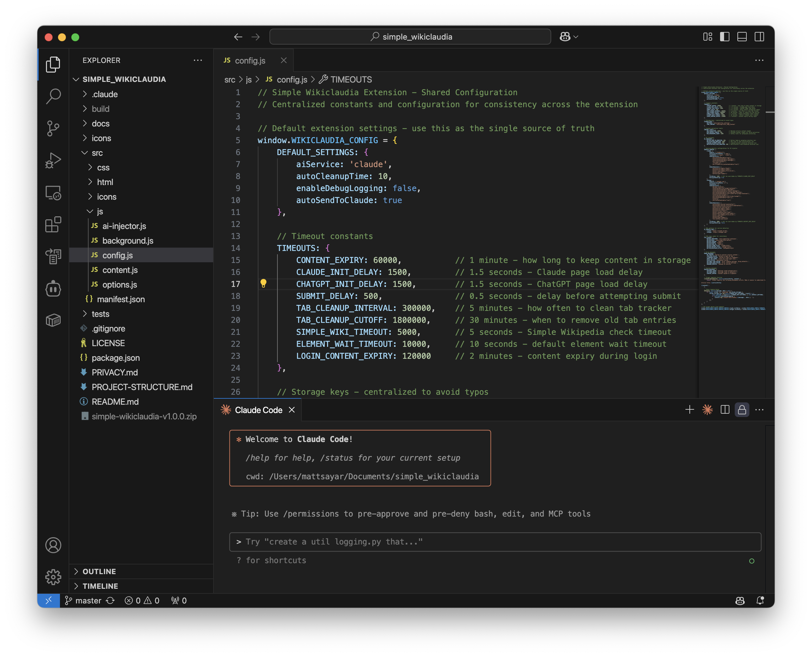812x657 pixels.
Task: Open README.md file
Action: click(141, 401)
